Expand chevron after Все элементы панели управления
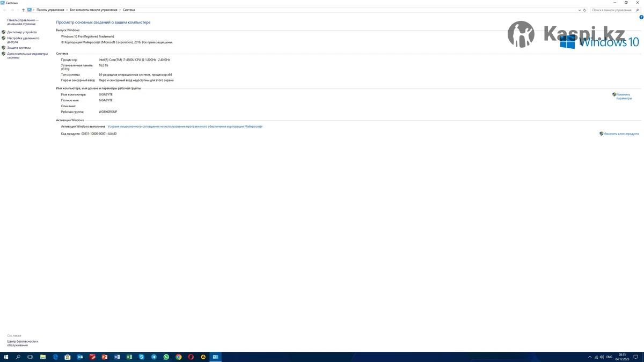Screen dimensions: 644x362 (120, 10)
